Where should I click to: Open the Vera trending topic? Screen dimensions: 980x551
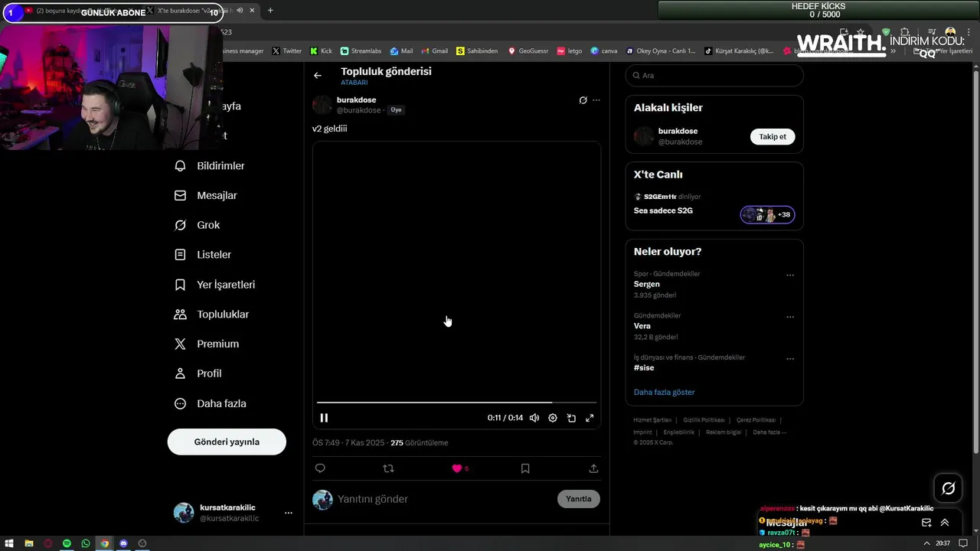click(x=642, y=326)
